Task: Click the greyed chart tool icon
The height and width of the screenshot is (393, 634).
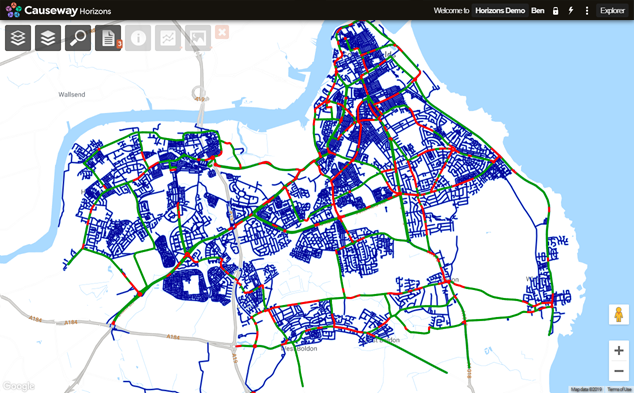Action: pos(168,38)
